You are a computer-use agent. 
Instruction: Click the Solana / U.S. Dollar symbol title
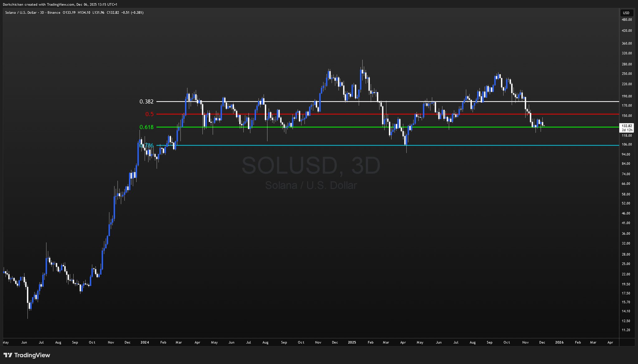pos(21,12)
